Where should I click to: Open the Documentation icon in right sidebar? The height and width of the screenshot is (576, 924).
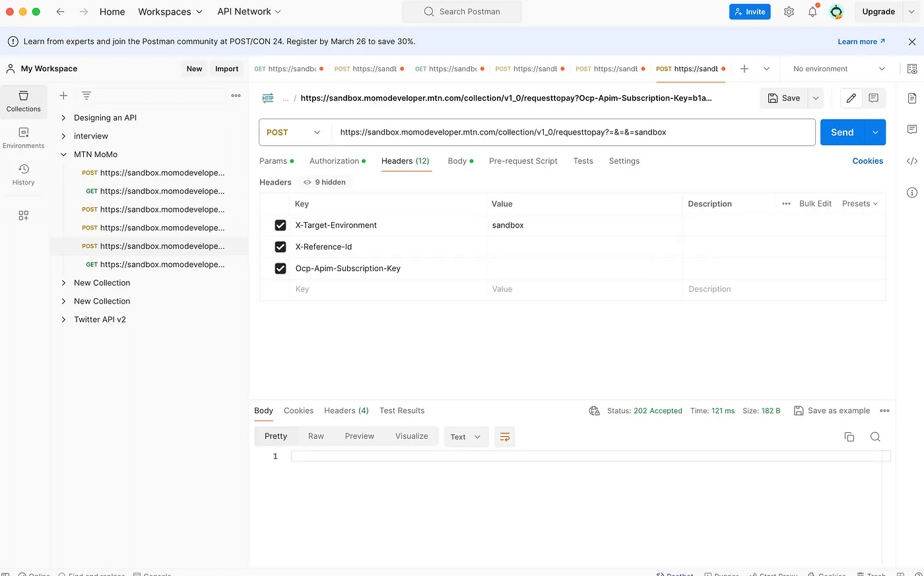pyautogui.click(x=912, y=98)
